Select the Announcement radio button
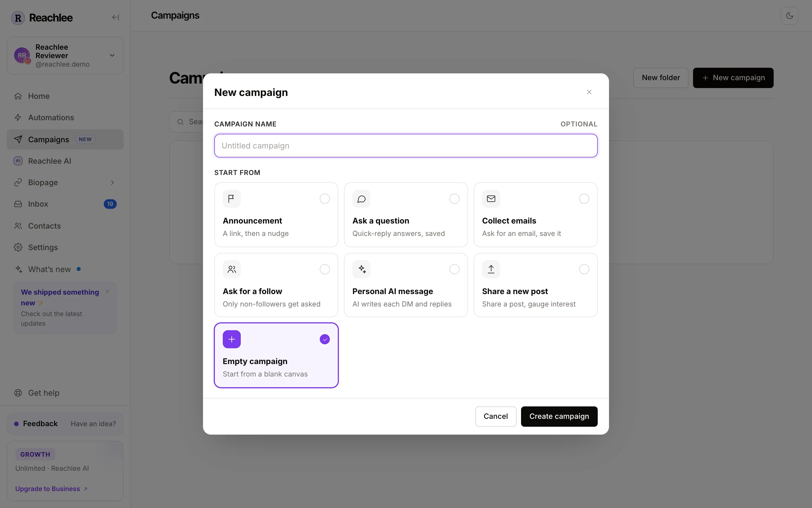This screenshot has width=812, height=508. point(325,199)
